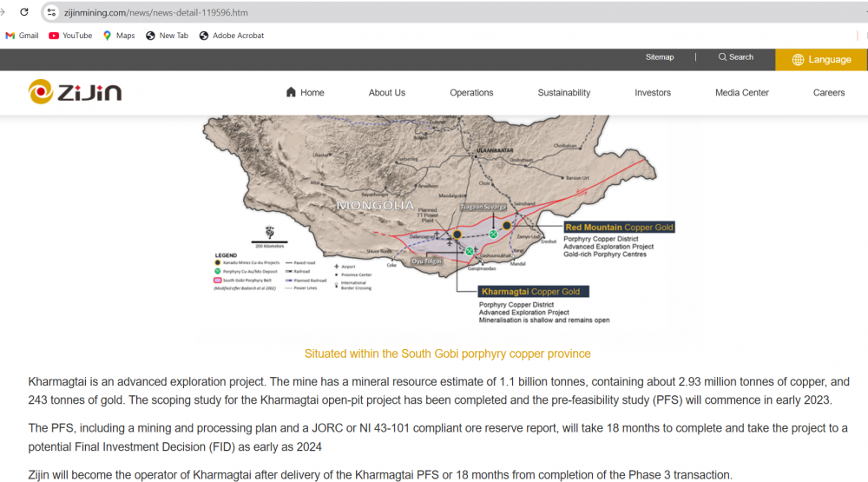Select the Red Mountain Copper Gold label
This screenshot has height=482, width=868.
pyautogui.click(x=619, y=228)
